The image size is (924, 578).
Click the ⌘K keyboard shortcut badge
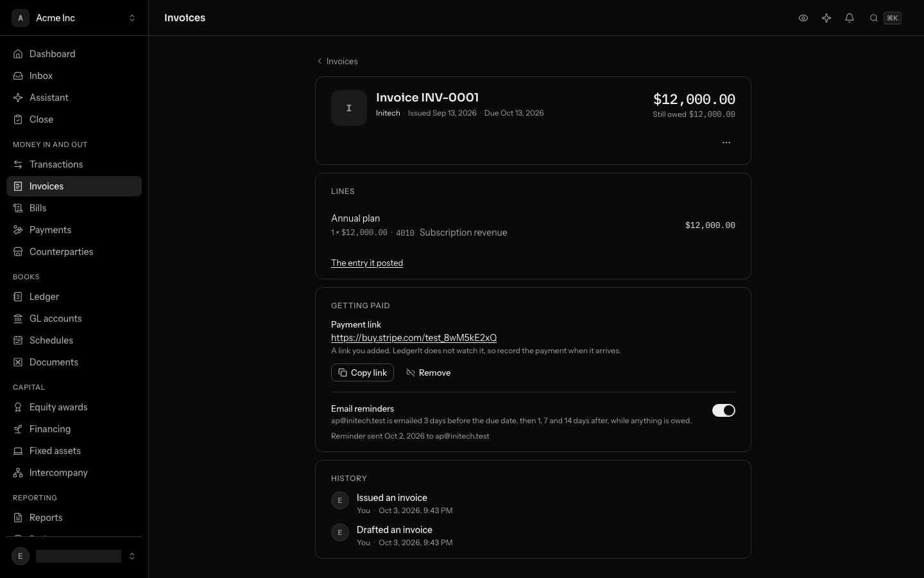893,18
